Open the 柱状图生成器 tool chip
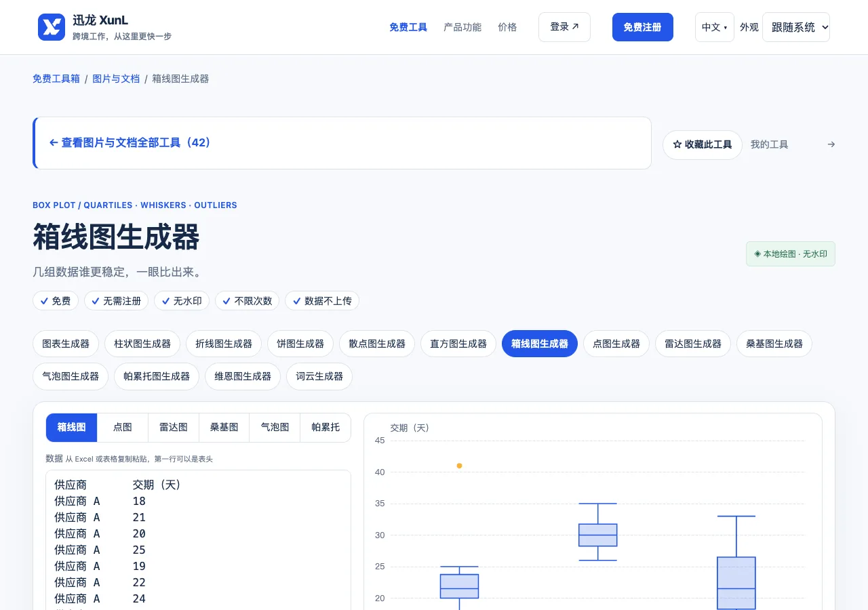 point(142,344)
